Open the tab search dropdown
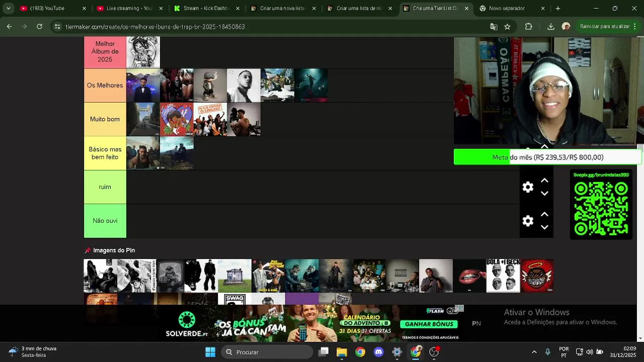The height and width of the screenshot is (362, 644). (x=8, y=9)
